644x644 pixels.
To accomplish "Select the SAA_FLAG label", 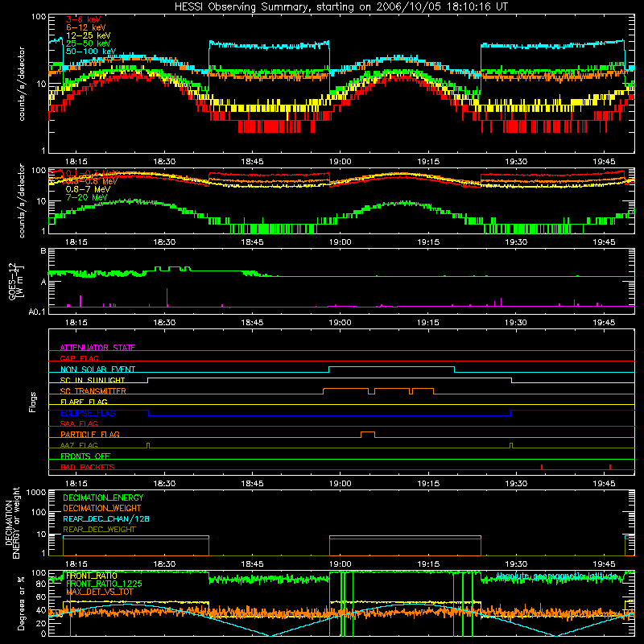I will [79, 423].
